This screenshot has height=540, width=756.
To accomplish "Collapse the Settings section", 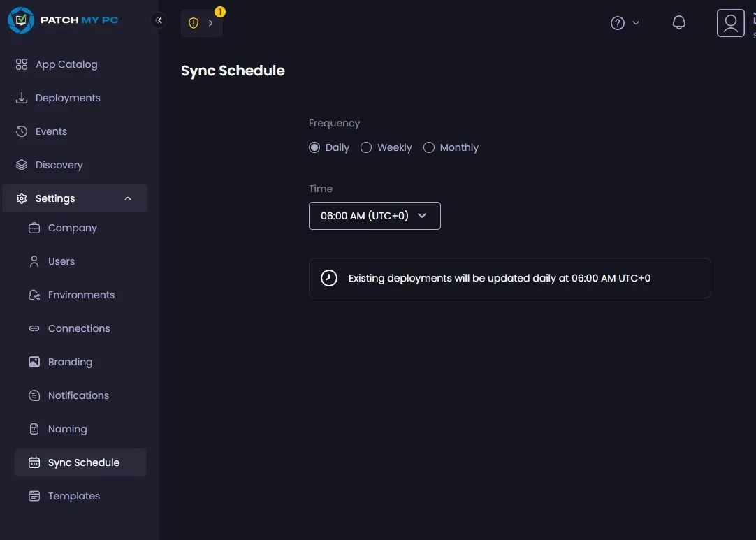I will pyautogui.click(x=75, y=198).
